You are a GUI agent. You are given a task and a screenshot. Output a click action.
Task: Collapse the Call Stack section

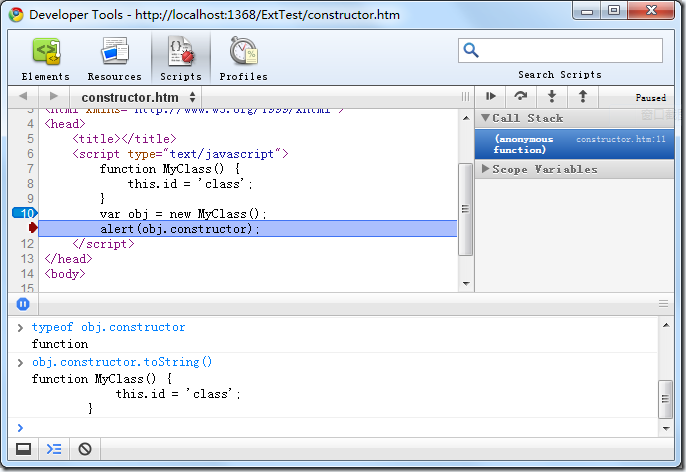click(x=486, y=118)
